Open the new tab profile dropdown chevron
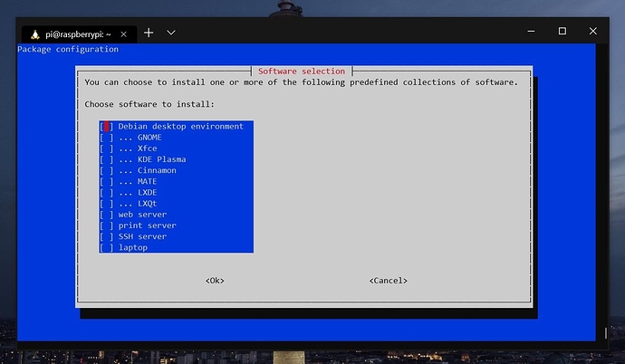The width and height of the screenshot is (625, 364). (x=171, y=33)
